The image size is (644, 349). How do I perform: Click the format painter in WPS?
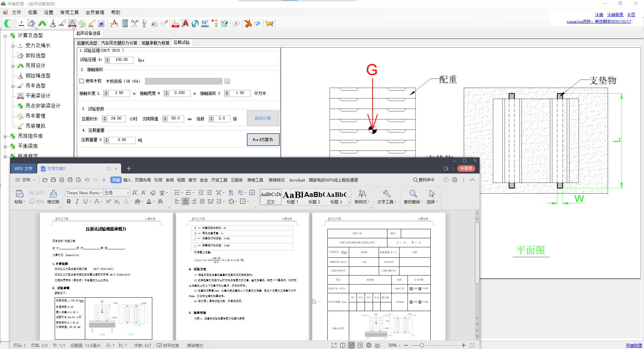coord(53,197)
